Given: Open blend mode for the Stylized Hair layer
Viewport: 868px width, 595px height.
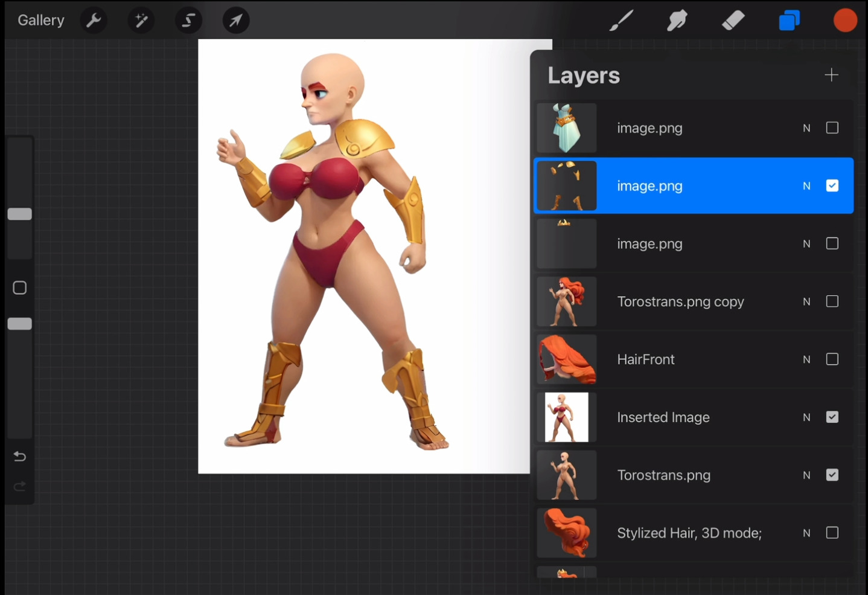Looking at the screenshot, I should click(x=806, y=533).
